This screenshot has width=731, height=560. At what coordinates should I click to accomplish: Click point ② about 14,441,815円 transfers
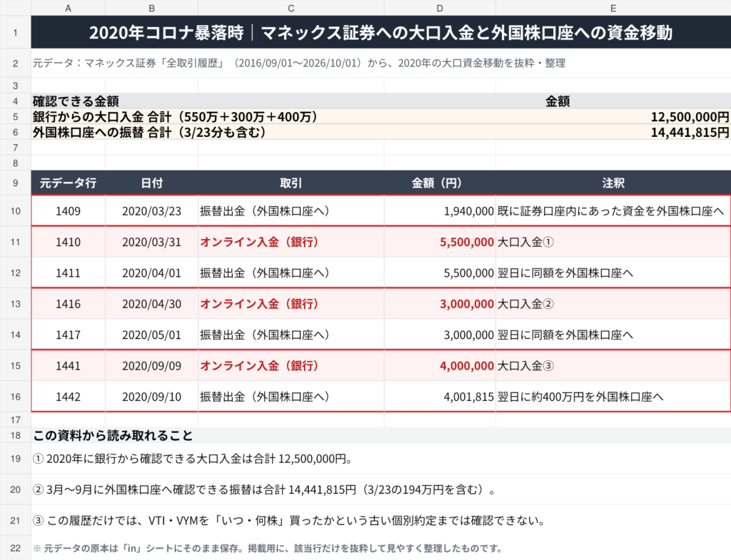tap(381, 489)
